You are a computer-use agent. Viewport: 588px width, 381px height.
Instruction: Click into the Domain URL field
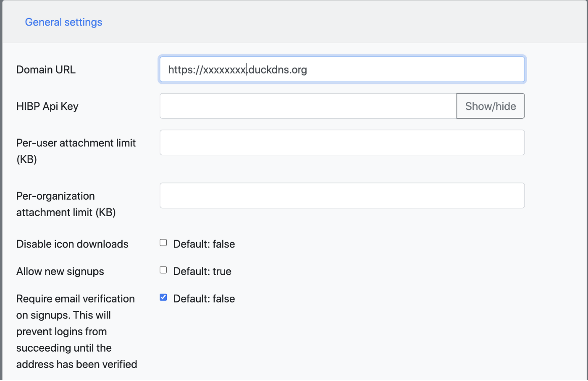tap(342, 70)
